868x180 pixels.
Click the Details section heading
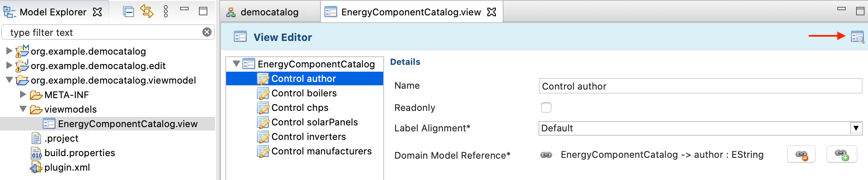[405, 62]
